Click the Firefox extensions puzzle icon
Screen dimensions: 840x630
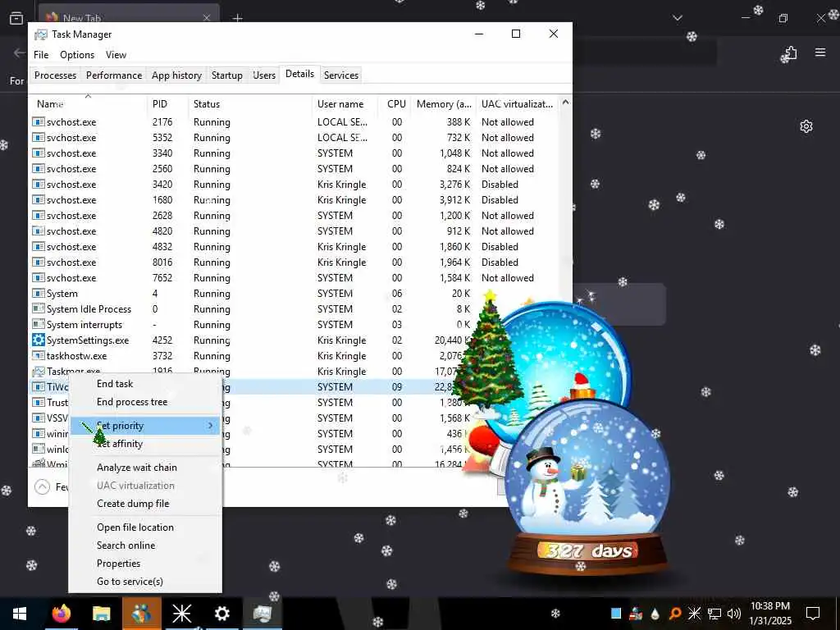click(790, 53)
